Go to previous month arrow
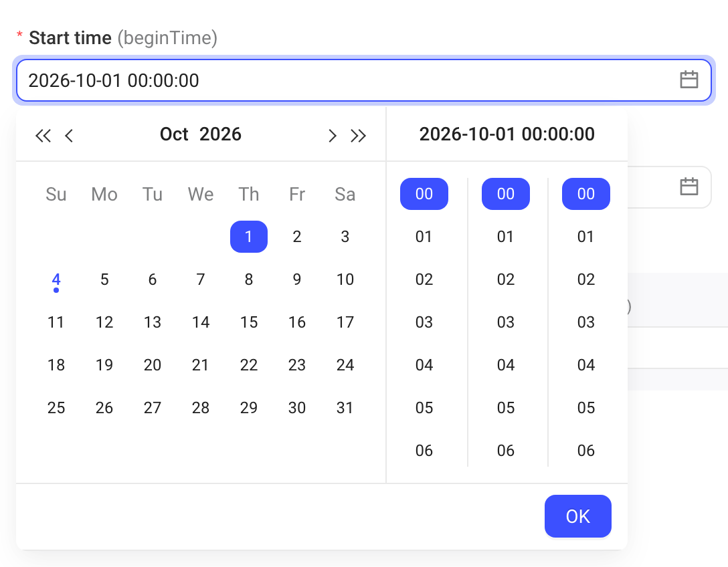Screen dimensions: 728x567 [x=69, y=136]
